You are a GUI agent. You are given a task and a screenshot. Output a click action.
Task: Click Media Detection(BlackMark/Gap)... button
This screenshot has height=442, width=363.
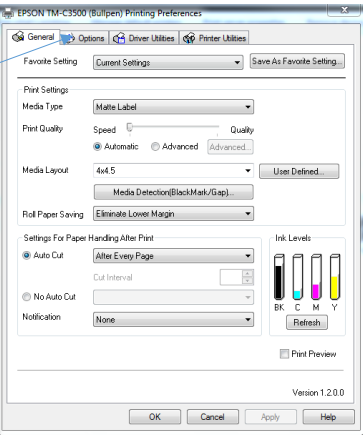(x=174, y=192)
